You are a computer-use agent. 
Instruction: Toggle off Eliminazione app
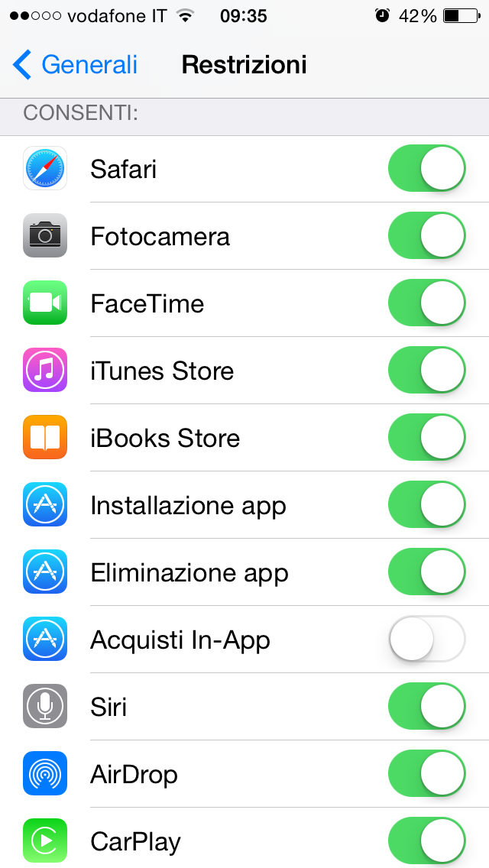click(427, 572)
